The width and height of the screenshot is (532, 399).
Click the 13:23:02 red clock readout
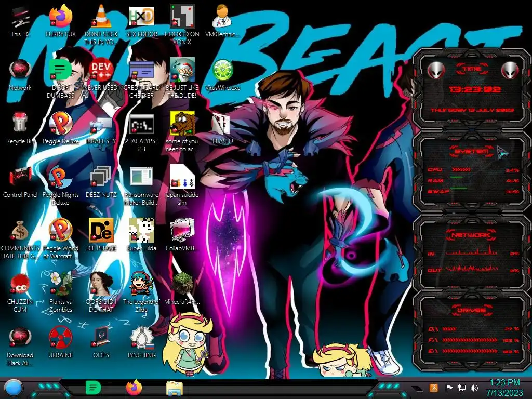pos(474,89)
